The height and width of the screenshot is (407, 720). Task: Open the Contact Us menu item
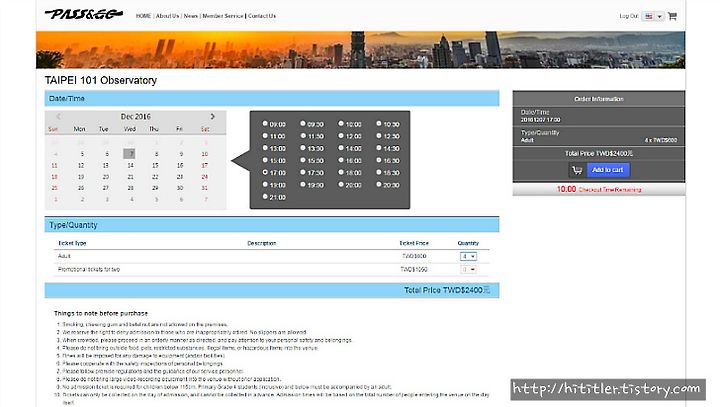[x=262, y=16]
